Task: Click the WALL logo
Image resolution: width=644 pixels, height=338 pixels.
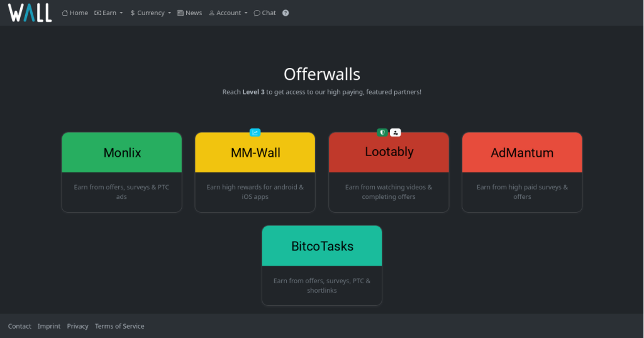Action: pos(30,13)
